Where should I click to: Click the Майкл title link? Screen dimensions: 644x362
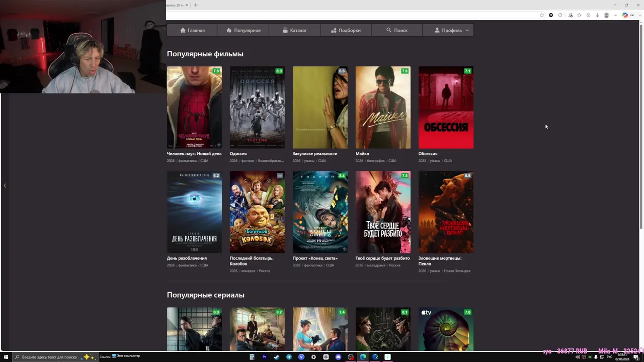pos(362,154)
